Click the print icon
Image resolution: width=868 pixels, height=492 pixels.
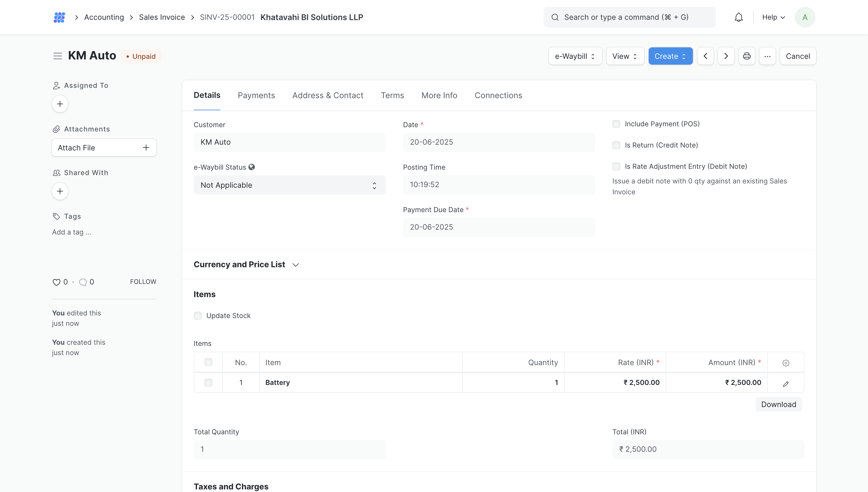[747, 56]
